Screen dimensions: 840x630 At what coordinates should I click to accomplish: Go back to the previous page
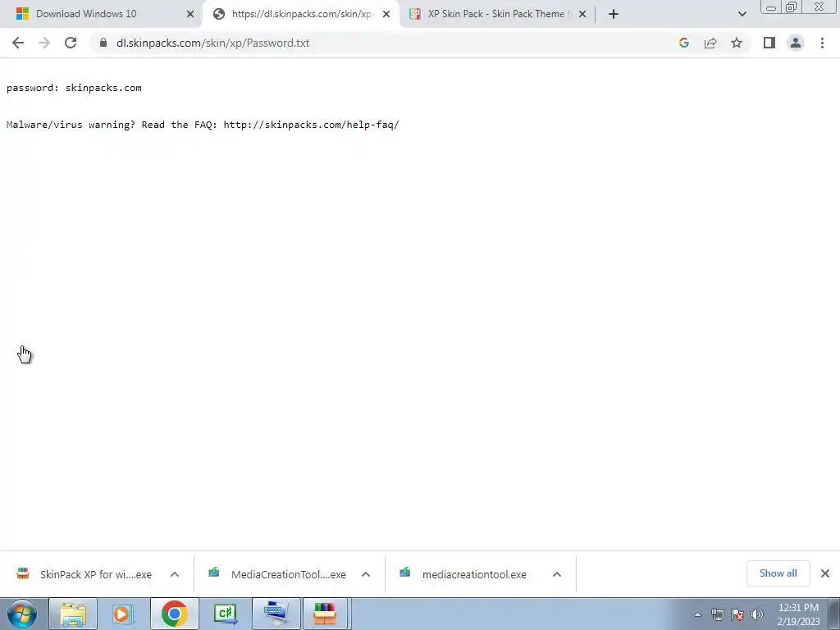(18, 43)
